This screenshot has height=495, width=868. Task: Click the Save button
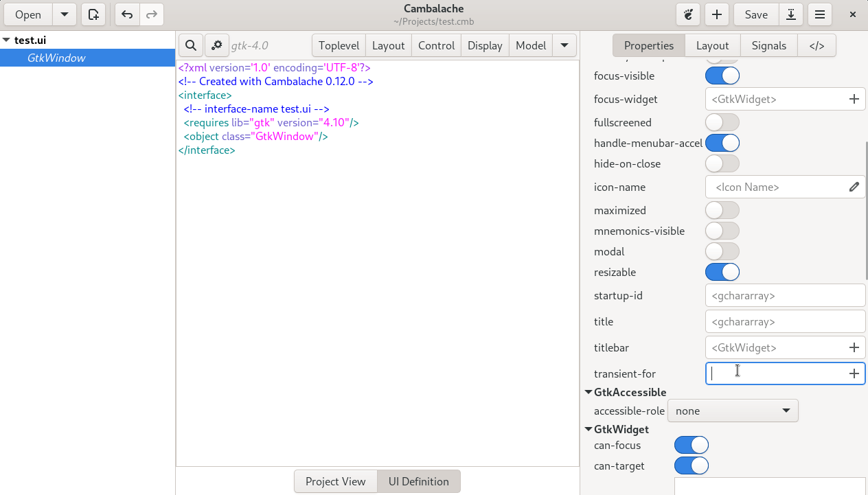point(756,14)
